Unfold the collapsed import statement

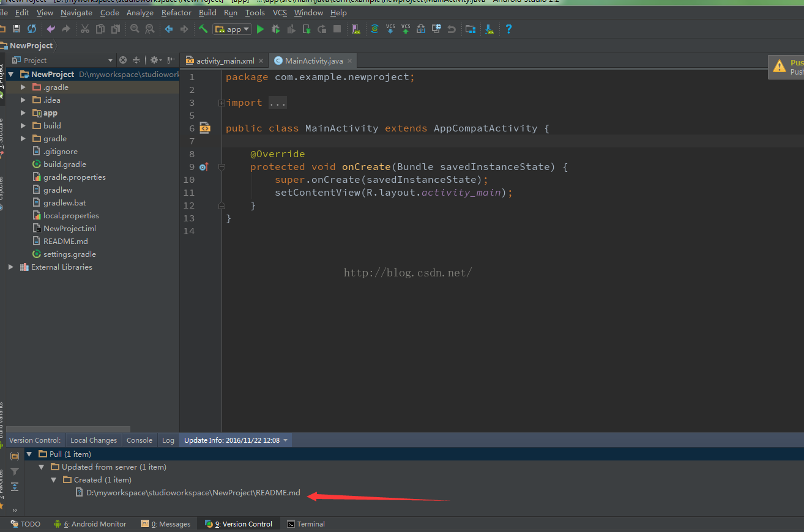tap(221, 103)
